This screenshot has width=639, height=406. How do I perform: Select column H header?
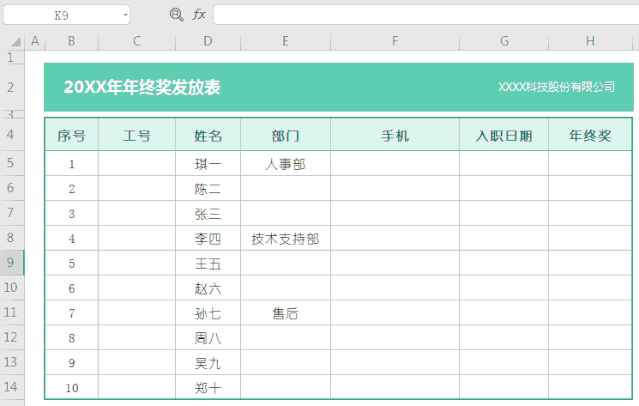(590, 41)
